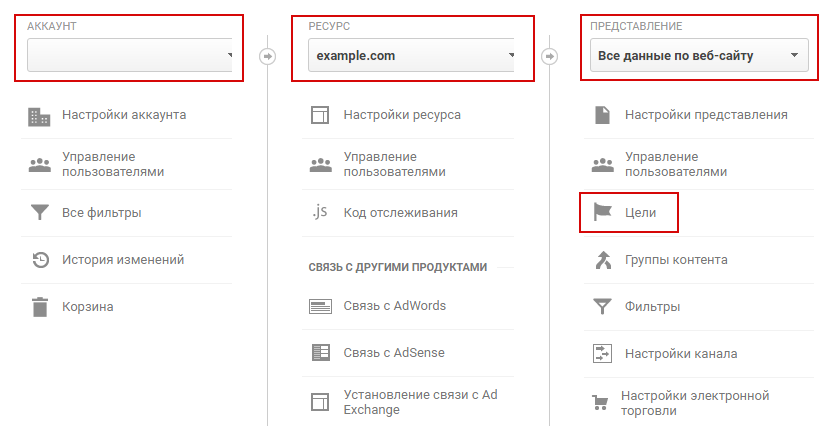Screen dimensions: 828x428
Task: Click the history clock icon
Action: point(40,260)
